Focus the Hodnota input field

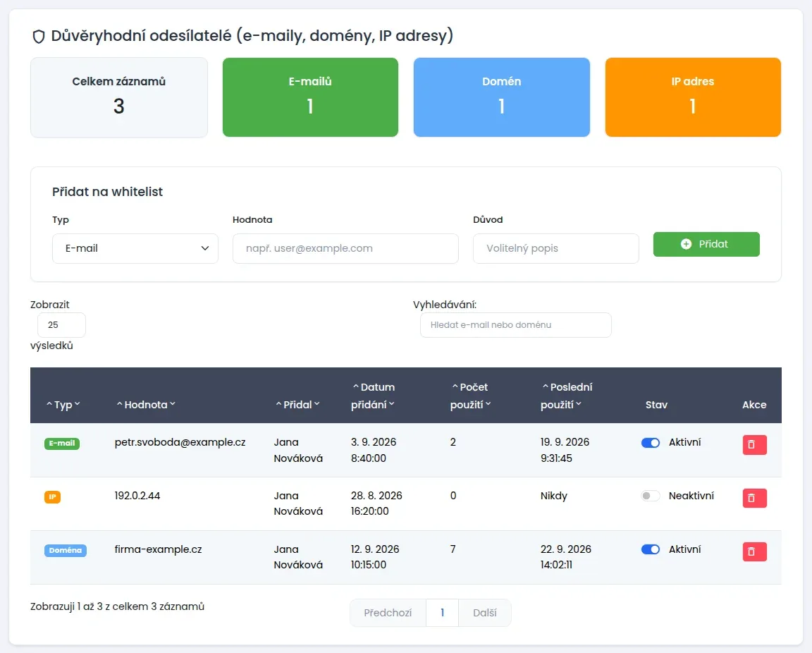pyautogui.click(x=345, y=248)
